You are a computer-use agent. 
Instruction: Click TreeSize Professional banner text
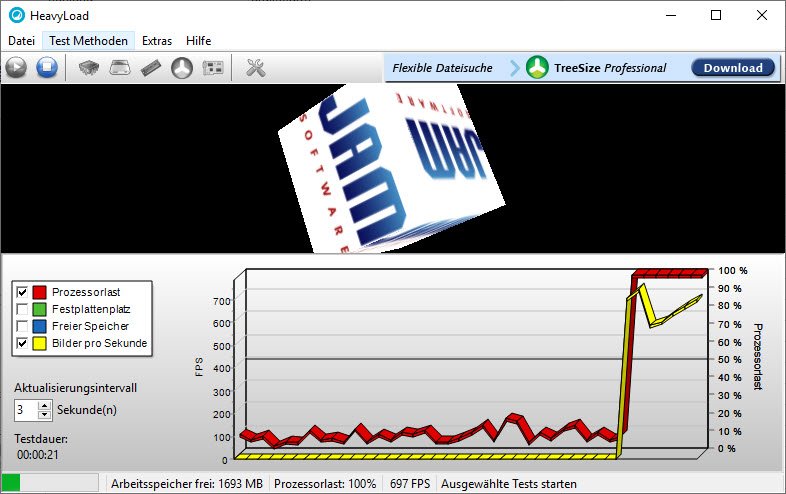tap(610, 68)
